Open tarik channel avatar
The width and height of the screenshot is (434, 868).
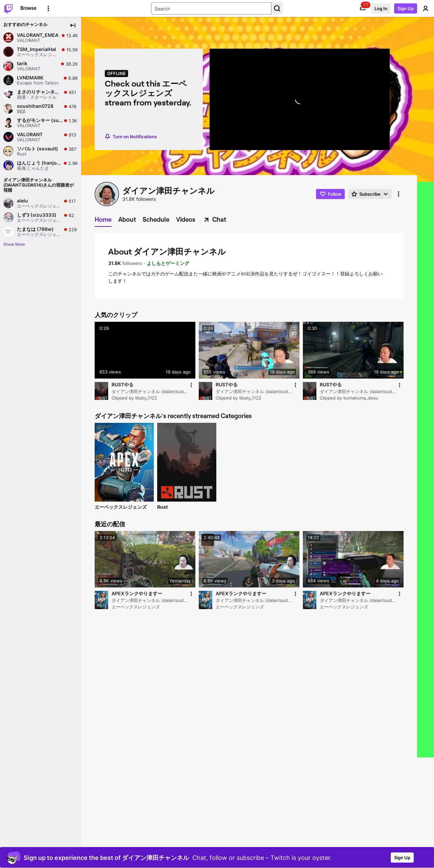click(x=8, y=66)
